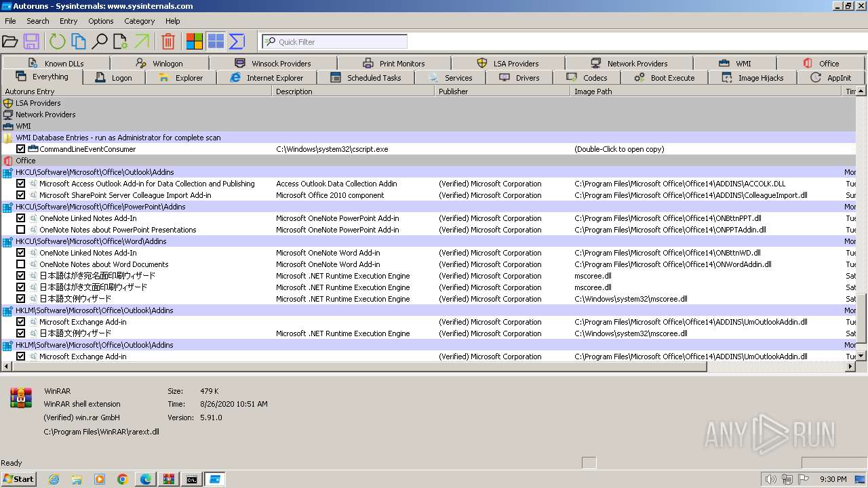Viewport: 868px width, 488px height.
Task: Uncheck Microsoft SharePoint Server Colleague Import Add-in
Action: pyautogui.click(x=21, y=195)
